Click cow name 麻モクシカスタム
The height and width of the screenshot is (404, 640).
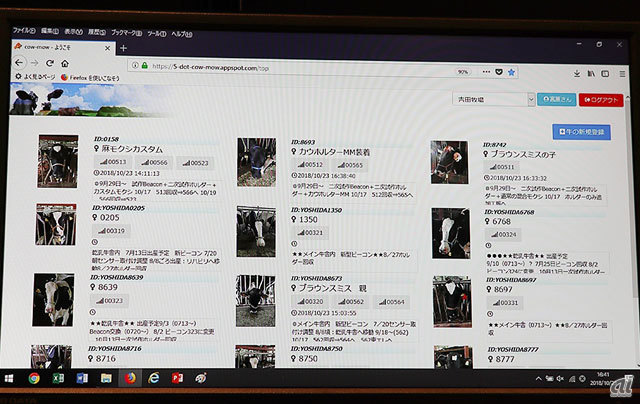[132, 149]
